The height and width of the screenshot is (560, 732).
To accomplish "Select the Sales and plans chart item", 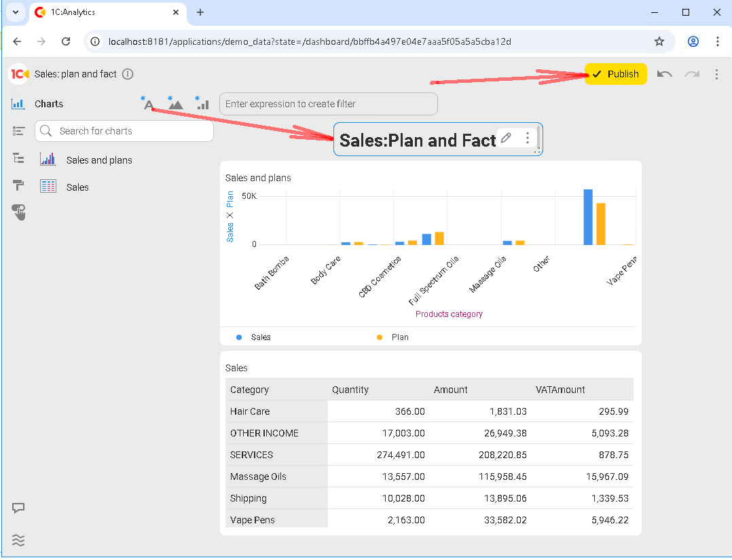I will [99, 160].
